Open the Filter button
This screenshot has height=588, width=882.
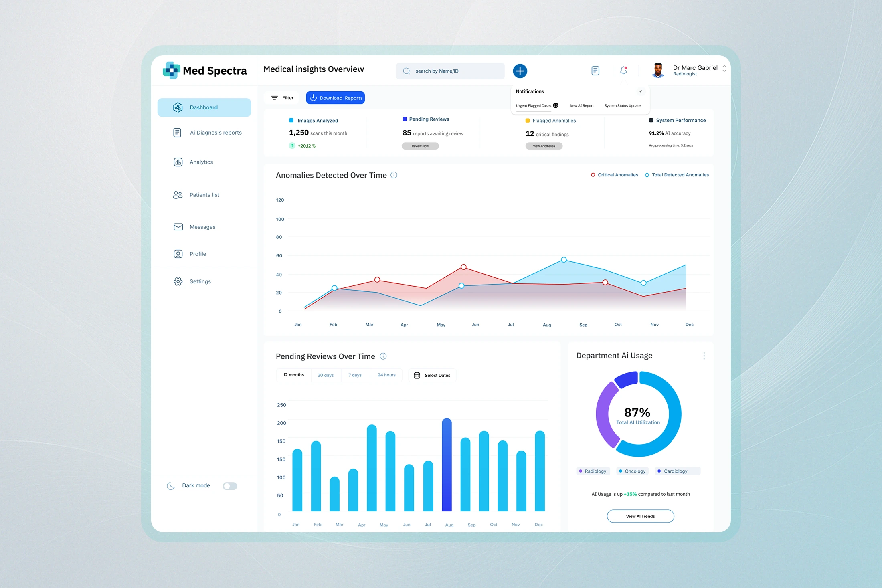tap(282, 98)
